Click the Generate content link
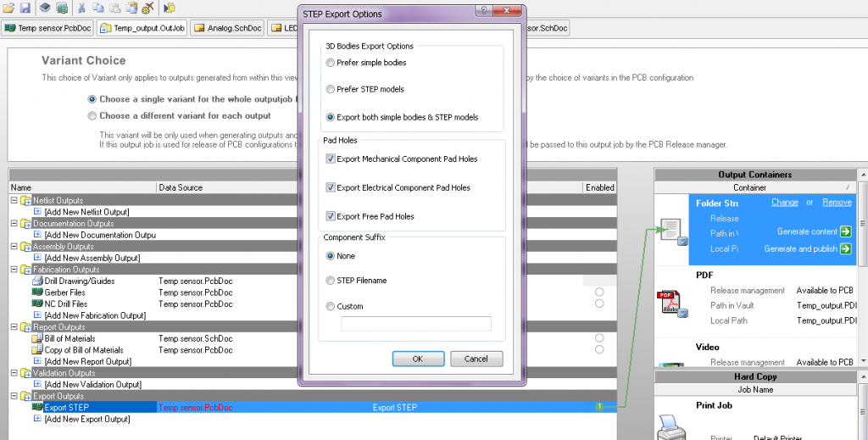Viewport: 868px width, 440px height. tap(807, 231)
